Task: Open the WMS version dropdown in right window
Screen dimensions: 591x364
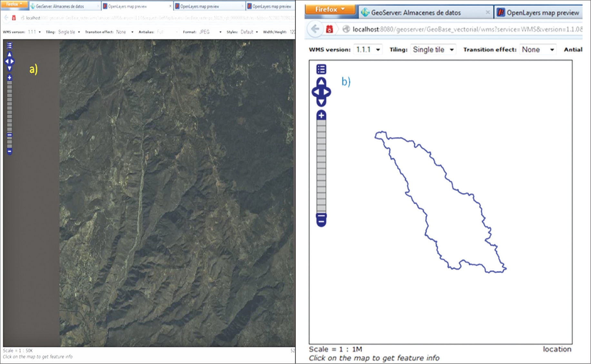Action: pyautogui.click(x=368, y=50)
